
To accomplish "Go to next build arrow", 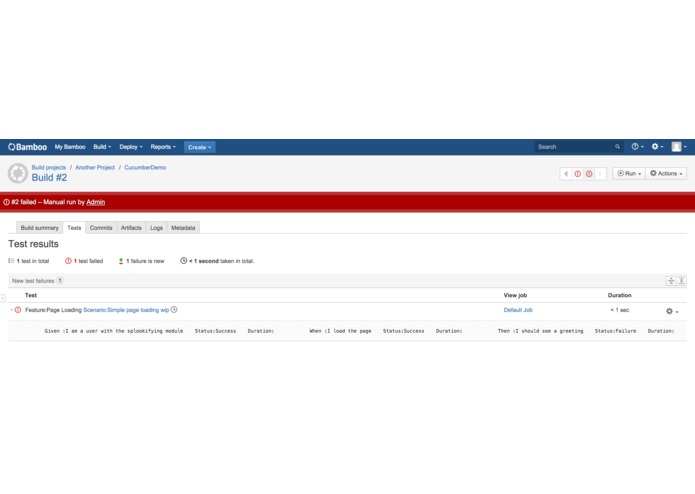I will pyautogui.click(x=600, y=174).
